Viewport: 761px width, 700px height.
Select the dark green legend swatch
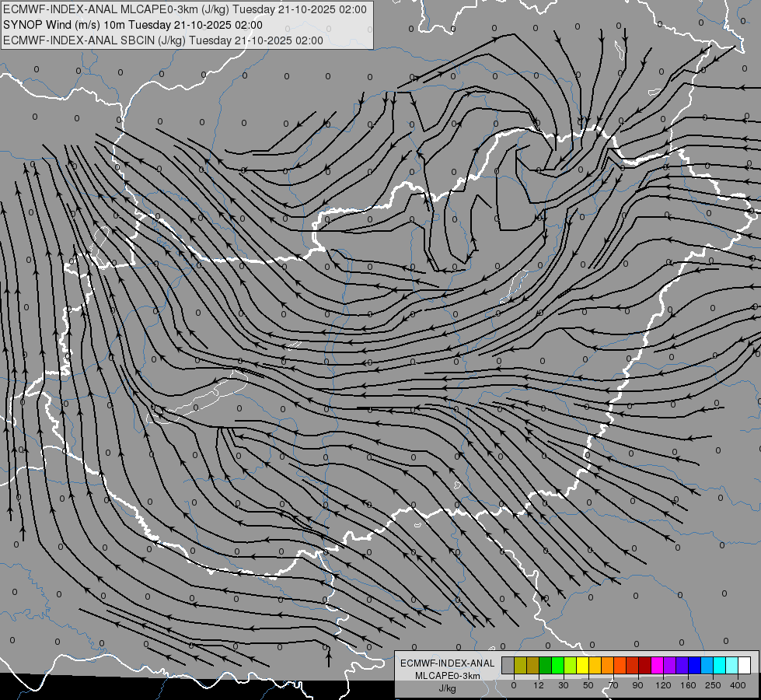pyautogui.click(x=546, y=665)
